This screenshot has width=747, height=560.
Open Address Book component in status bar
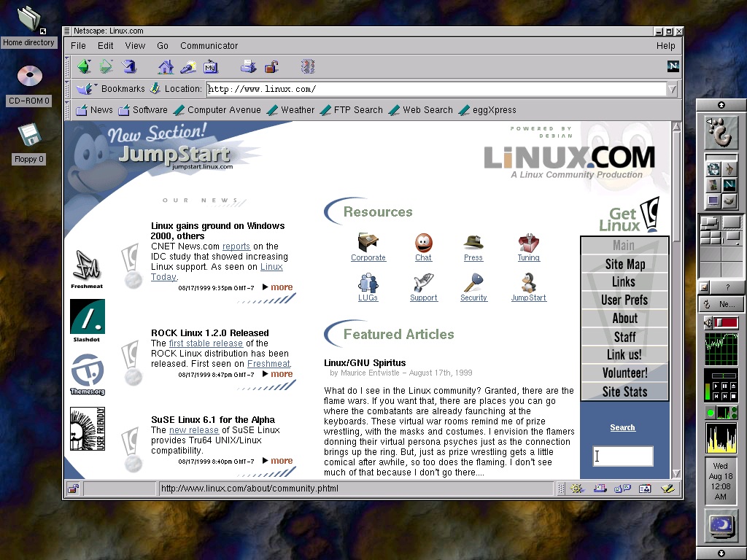pyautogui.click(x=645, y=489)
